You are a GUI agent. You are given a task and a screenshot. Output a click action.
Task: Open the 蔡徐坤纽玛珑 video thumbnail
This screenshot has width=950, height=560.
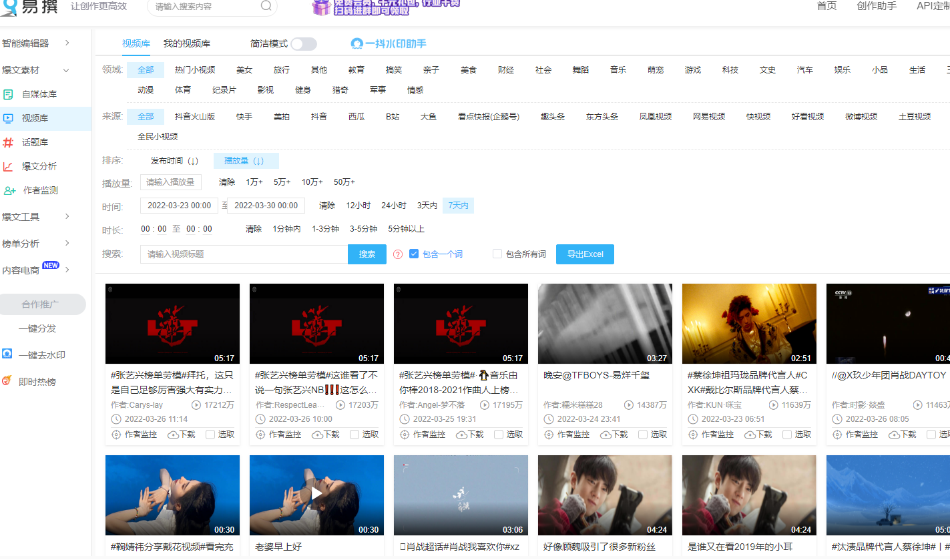(749, 324)
